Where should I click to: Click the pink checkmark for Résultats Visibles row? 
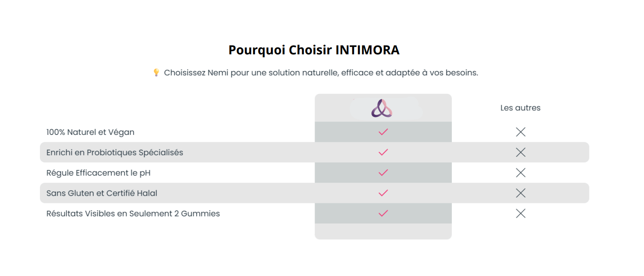pyautogui.click(x=383, y=213)
